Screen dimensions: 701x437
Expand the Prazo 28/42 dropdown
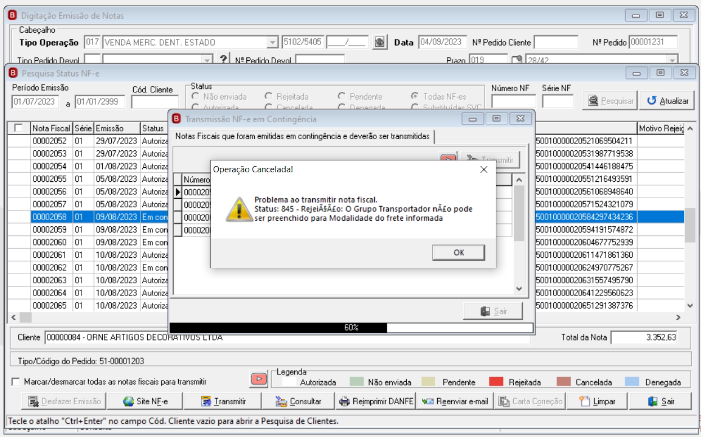click(672, 60)
